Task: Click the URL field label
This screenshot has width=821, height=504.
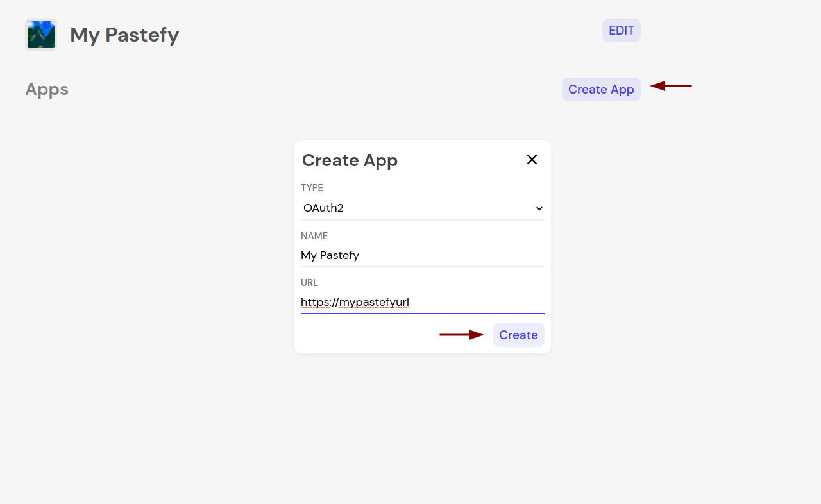Action: 309,283
